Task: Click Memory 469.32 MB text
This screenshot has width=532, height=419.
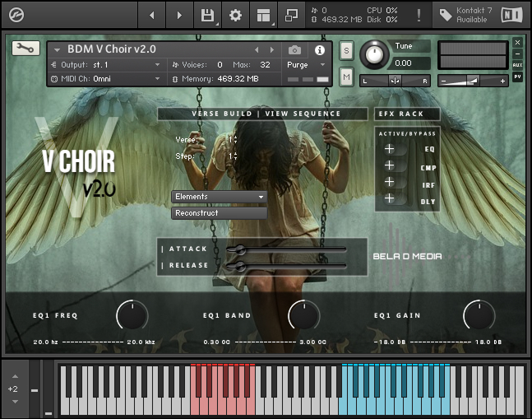Action: tap(220, 79)
